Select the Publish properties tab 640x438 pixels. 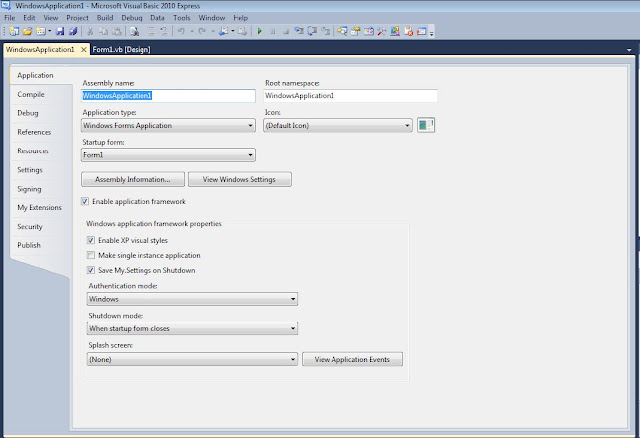[29, 245]
